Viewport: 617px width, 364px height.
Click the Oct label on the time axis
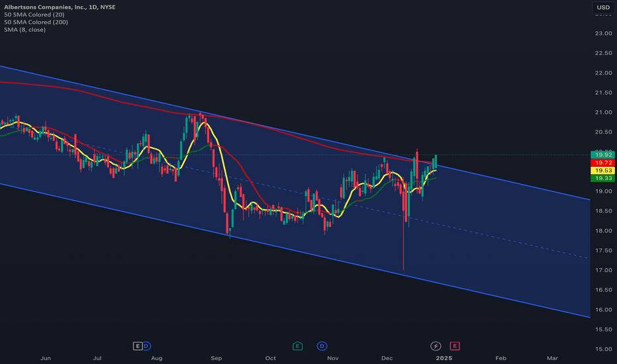tap(270, 358)
